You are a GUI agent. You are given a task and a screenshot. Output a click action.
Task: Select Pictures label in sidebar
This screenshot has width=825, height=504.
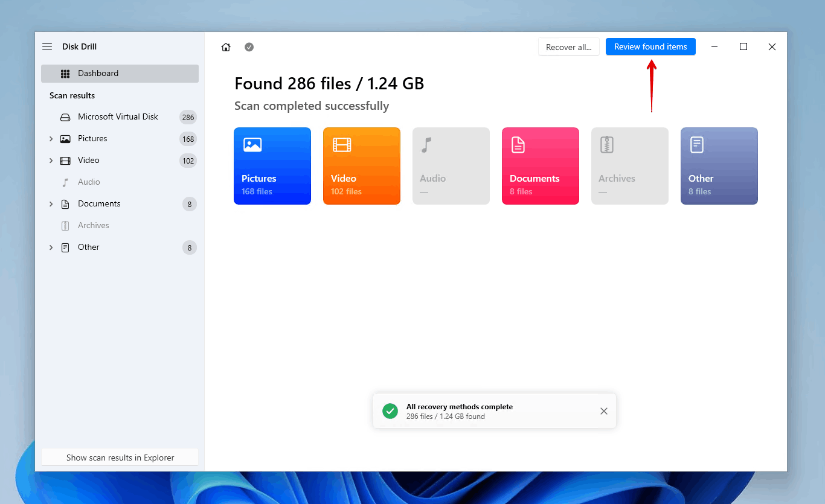(92, 139)
